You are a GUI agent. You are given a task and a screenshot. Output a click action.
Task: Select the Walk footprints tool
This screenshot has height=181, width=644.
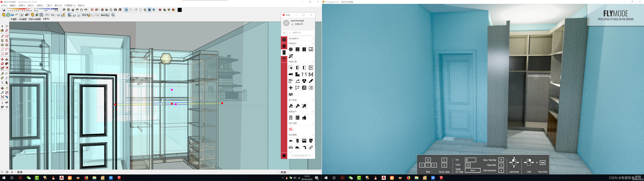point(2,107)
